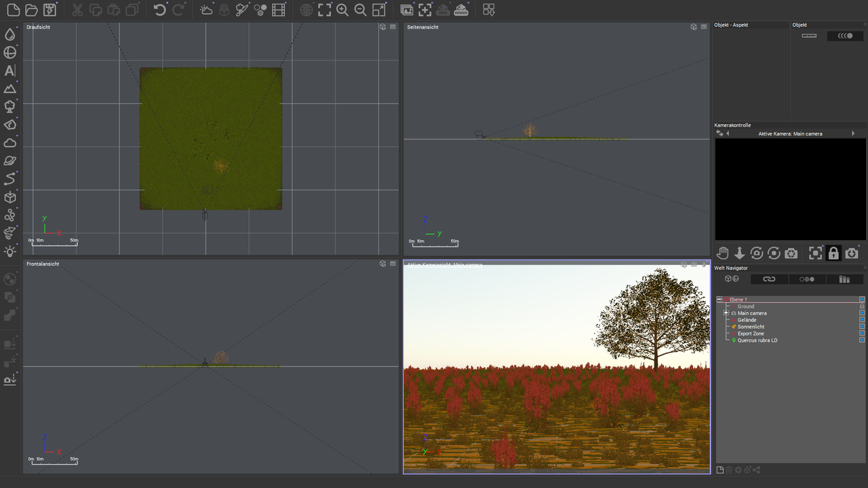Select Ground in the Welt Navigator
This screenshot has height=488, width=868.
click(746, 306)
